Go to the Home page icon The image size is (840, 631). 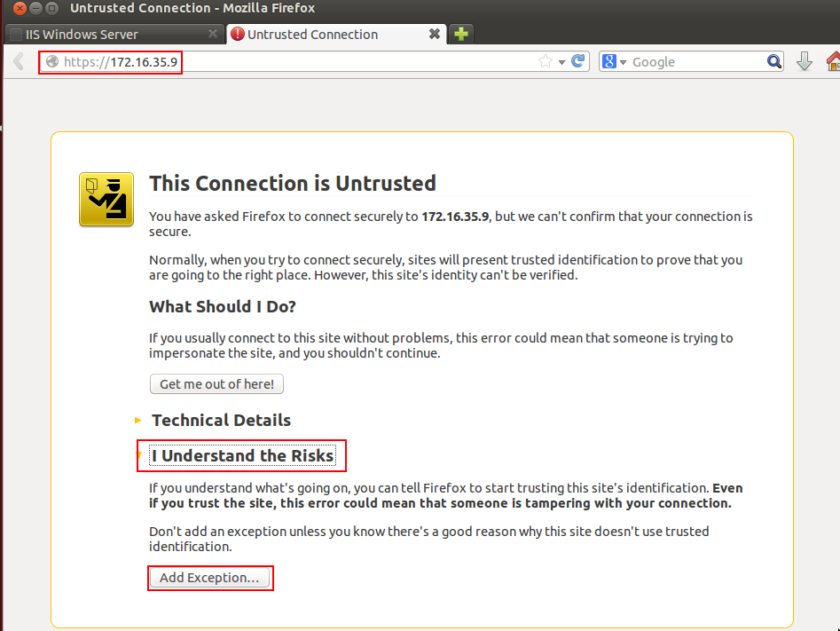(833, 61)
